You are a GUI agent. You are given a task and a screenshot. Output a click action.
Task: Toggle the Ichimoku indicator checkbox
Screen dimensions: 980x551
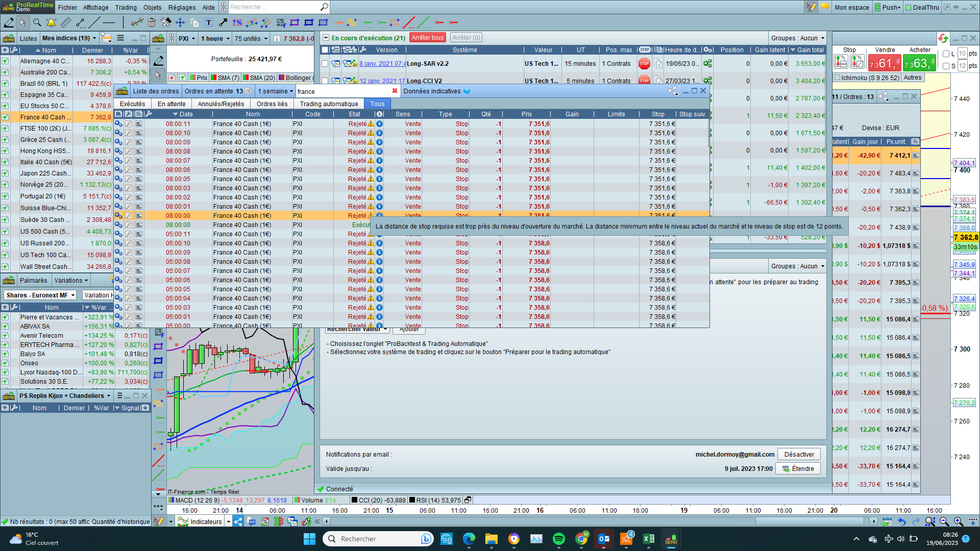[x=837, y=78]
